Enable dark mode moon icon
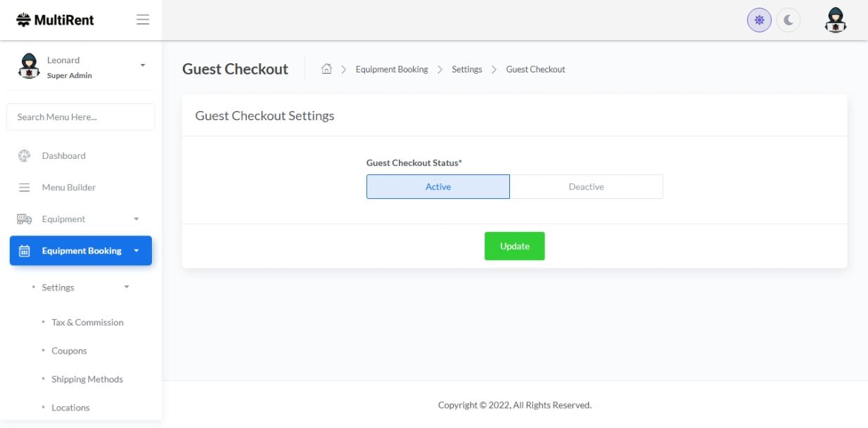This screenshot has height=428, width=868. (789, 20)
